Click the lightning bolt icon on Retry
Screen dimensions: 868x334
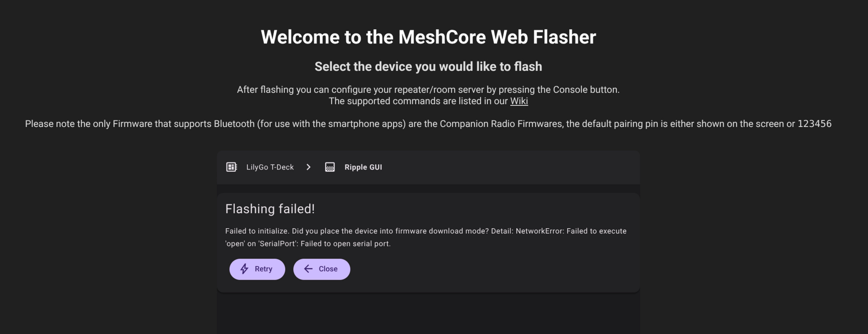pos(244,269)
